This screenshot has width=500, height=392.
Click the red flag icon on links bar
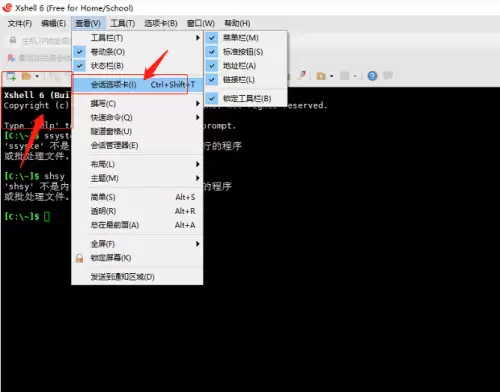[11, 58]
